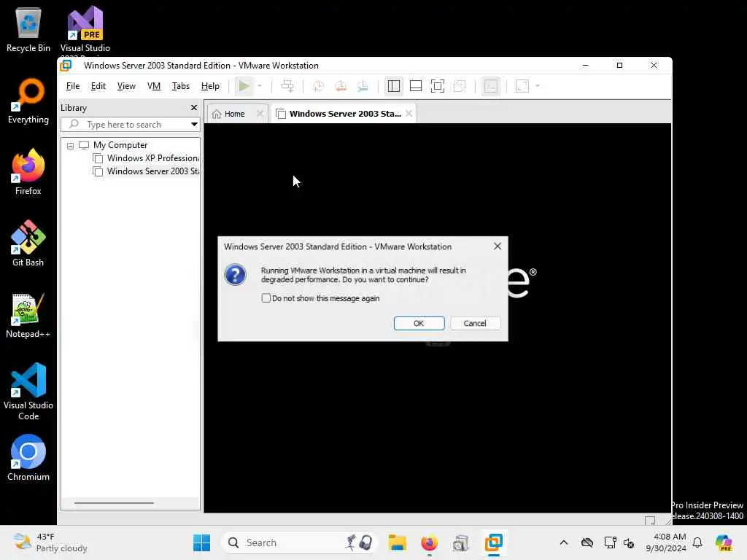The height and width of the screenshot is (560, 747).
Task: Collapse the My Computer tree node
Action: (x=71, y=146)
